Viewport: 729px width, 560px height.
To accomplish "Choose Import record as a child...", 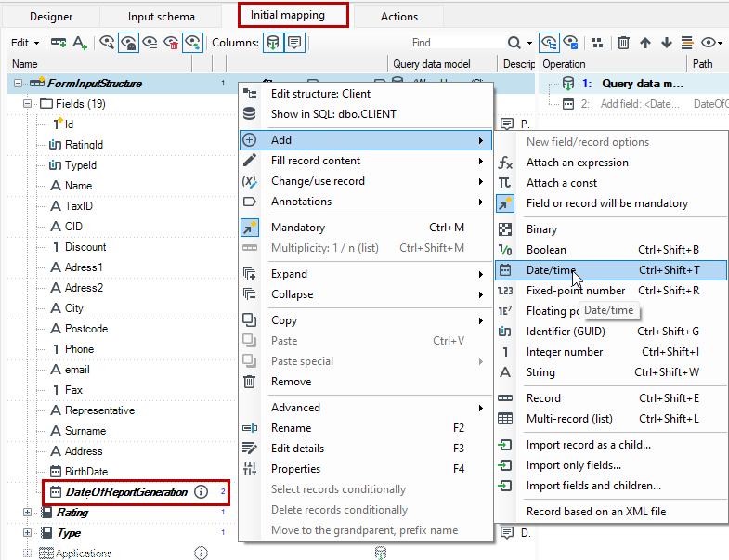I will [x=611, y=445].
